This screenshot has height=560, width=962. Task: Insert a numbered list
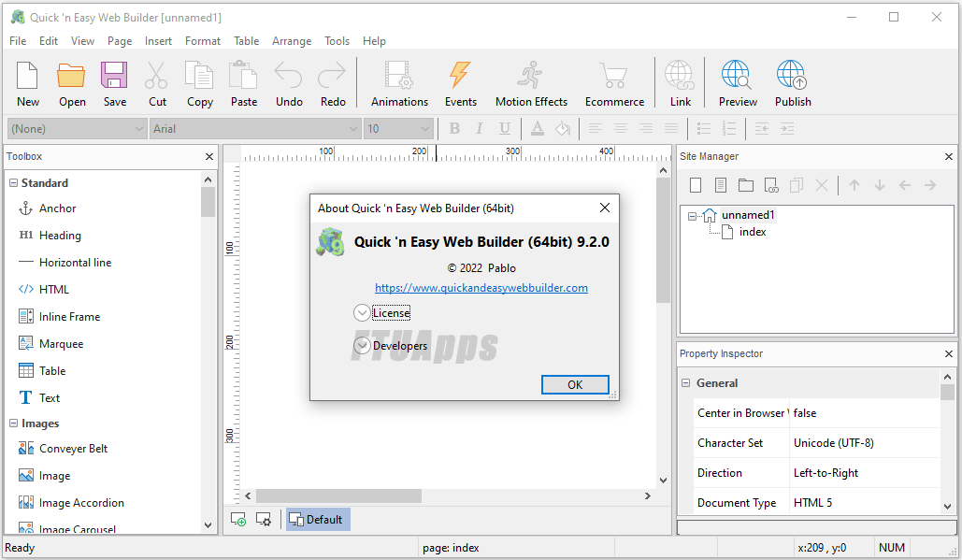pos(729,128)
